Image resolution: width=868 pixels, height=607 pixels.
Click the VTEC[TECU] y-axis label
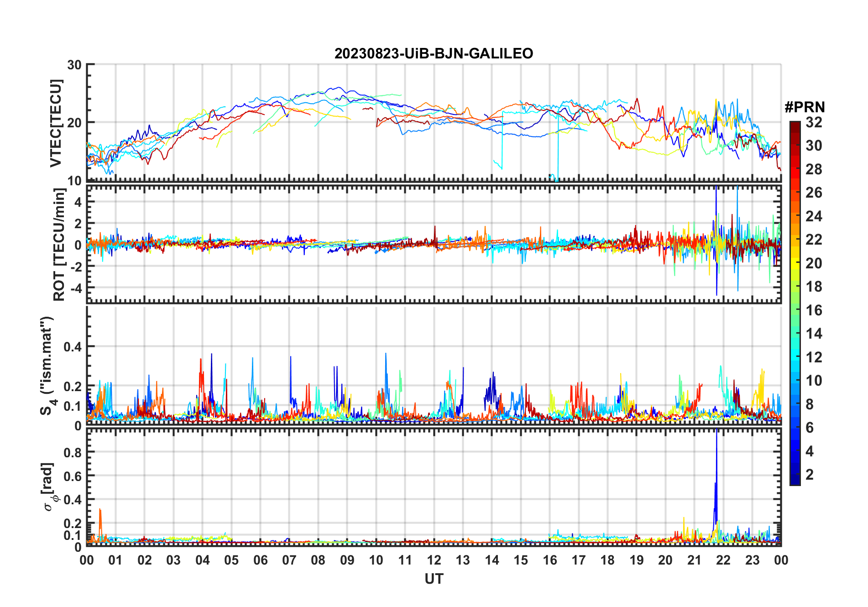[x=56, y=123]
